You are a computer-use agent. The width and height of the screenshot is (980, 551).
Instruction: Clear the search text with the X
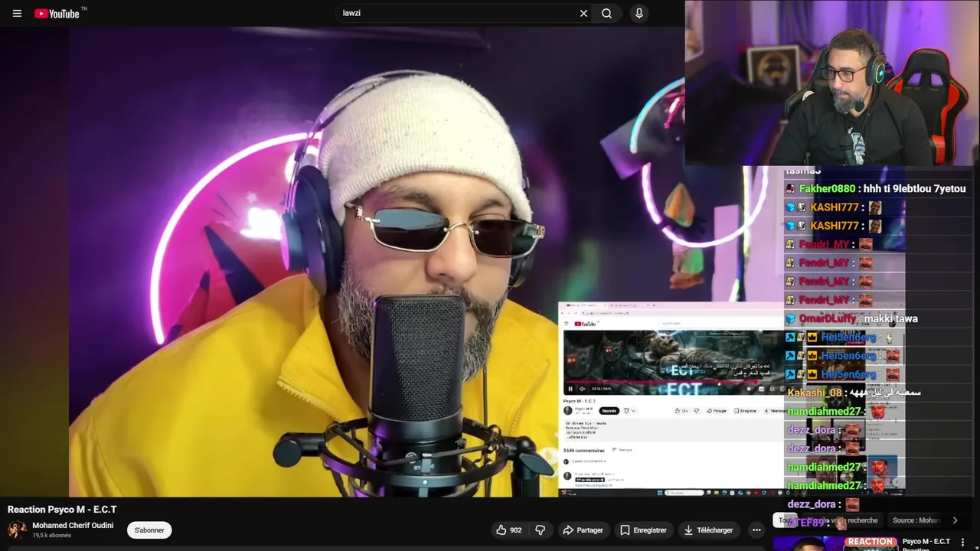583,13
